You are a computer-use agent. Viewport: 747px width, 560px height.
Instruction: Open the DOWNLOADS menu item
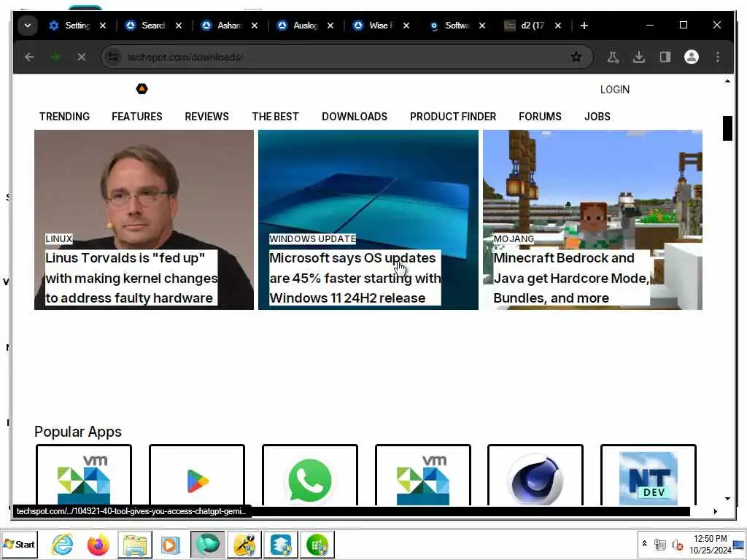(x=355, y=117)
